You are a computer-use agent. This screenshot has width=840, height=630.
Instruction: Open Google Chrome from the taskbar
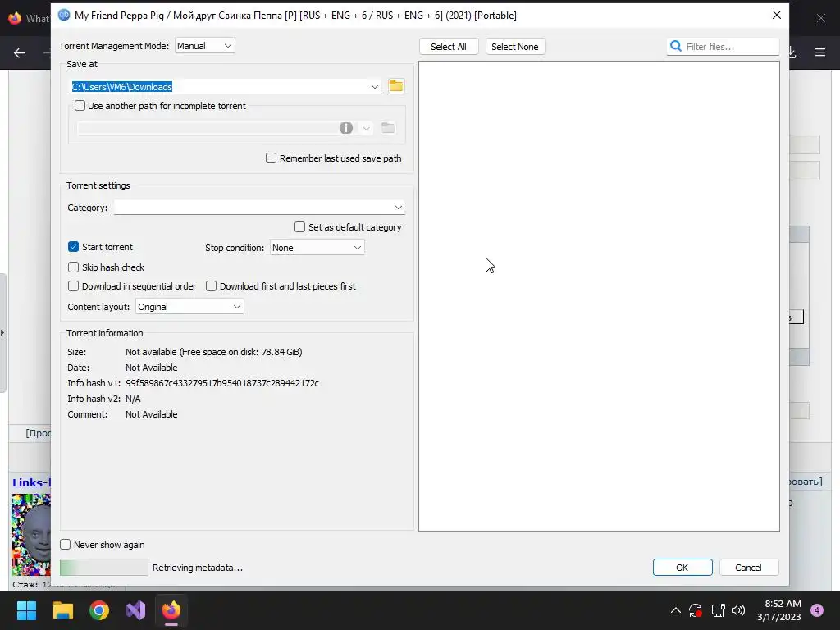click(99, 610)
